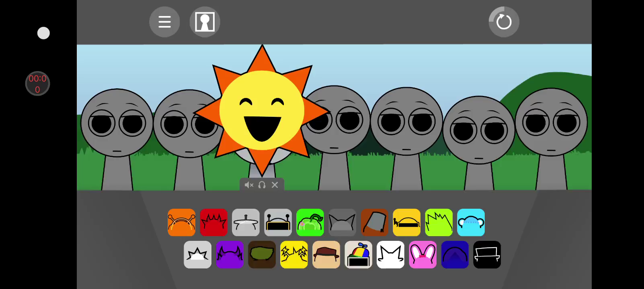Choose the green sound icon

[x=310, y=222]
